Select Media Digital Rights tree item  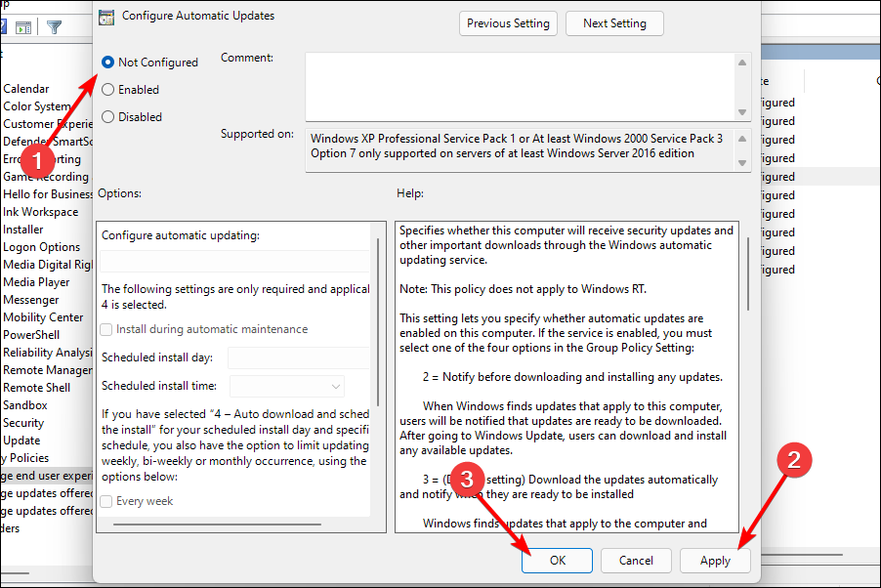(48, 264)
